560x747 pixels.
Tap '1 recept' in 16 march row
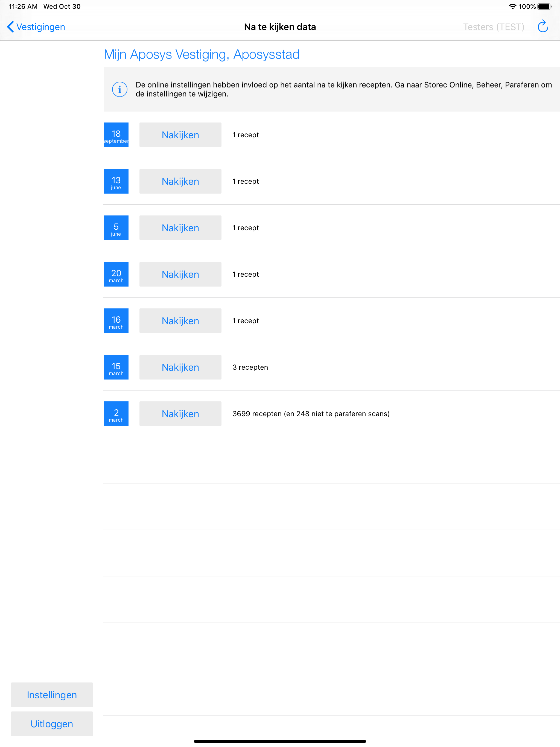[246, 321]
